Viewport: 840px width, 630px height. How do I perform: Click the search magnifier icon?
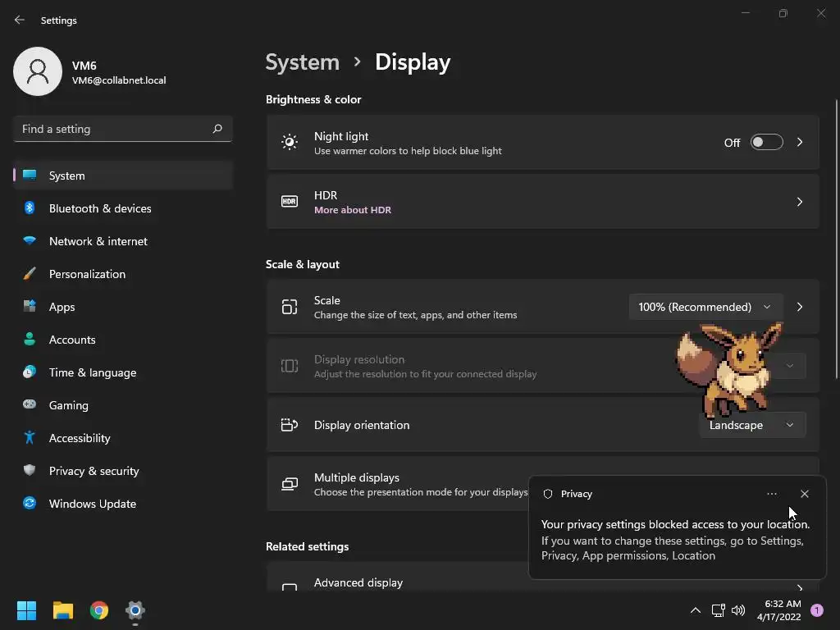click(217, 129)
